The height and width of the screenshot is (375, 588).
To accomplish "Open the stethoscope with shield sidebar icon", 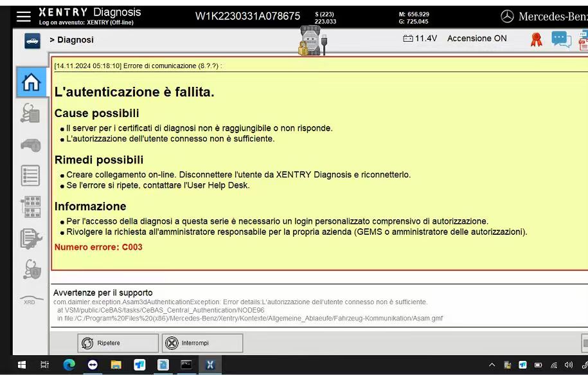I will click(x=32, y=270).
